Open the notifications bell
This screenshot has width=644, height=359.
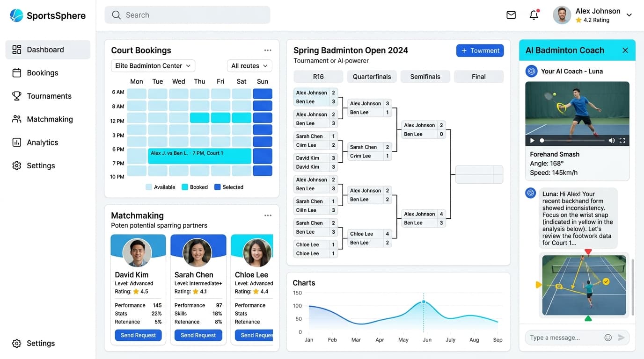[x=534, y=15]
